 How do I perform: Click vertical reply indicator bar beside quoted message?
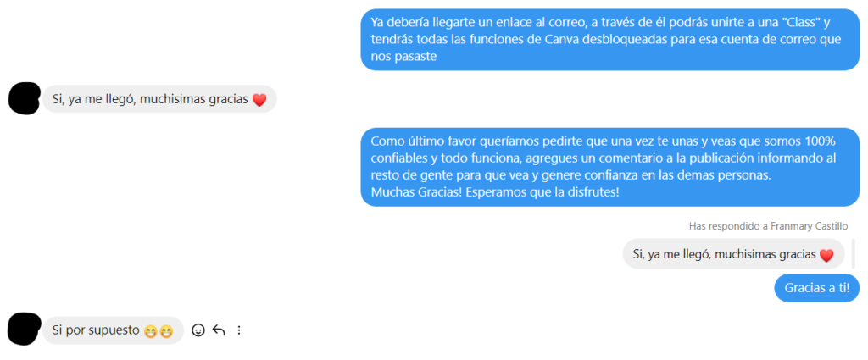(853, 254)
